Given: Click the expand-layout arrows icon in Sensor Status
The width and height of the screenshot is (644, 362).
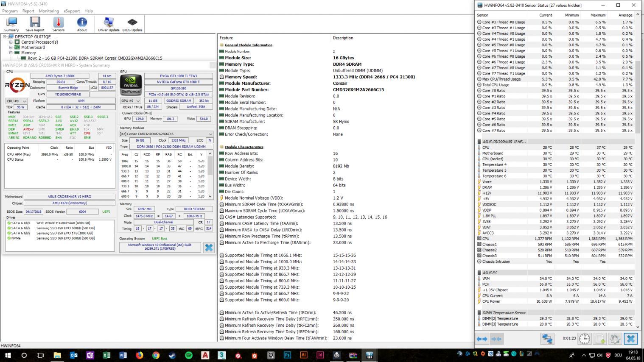Looking at the screenshot, I should pos(482,339).
